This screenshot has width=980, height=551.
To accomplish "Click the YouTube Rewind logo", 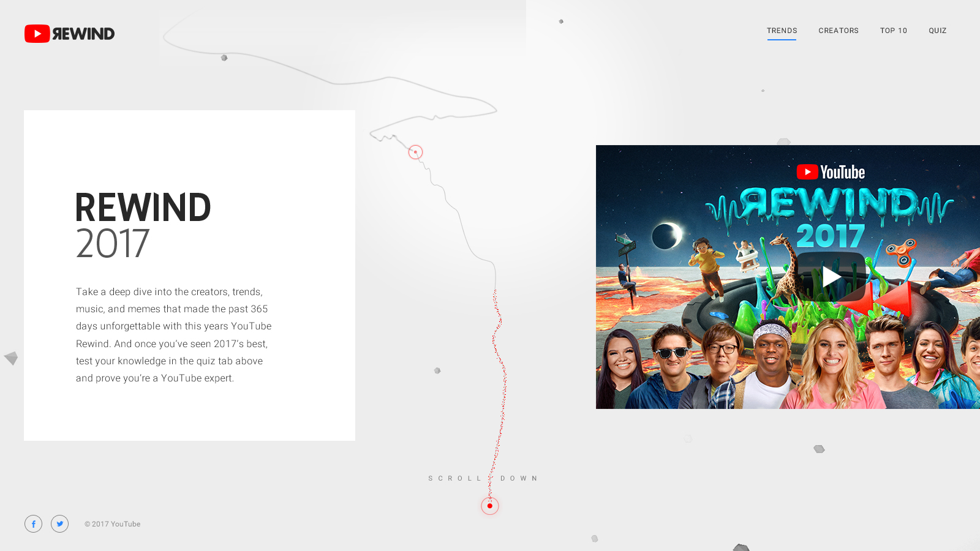I will (69, 34).
